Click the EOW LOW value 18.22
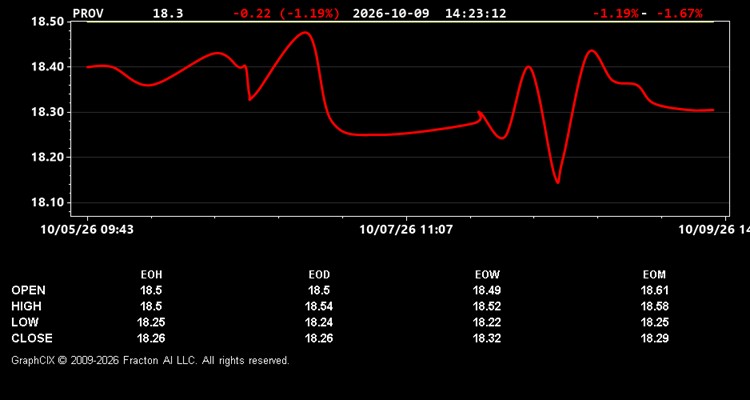The height and width of the screenshot is (400, 750). click(x=487, y=322)
